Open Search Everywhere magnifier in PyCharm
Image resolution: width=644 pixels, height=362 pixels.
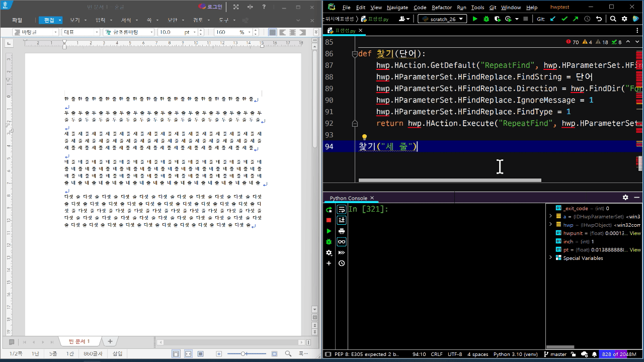tap(613, 19)
